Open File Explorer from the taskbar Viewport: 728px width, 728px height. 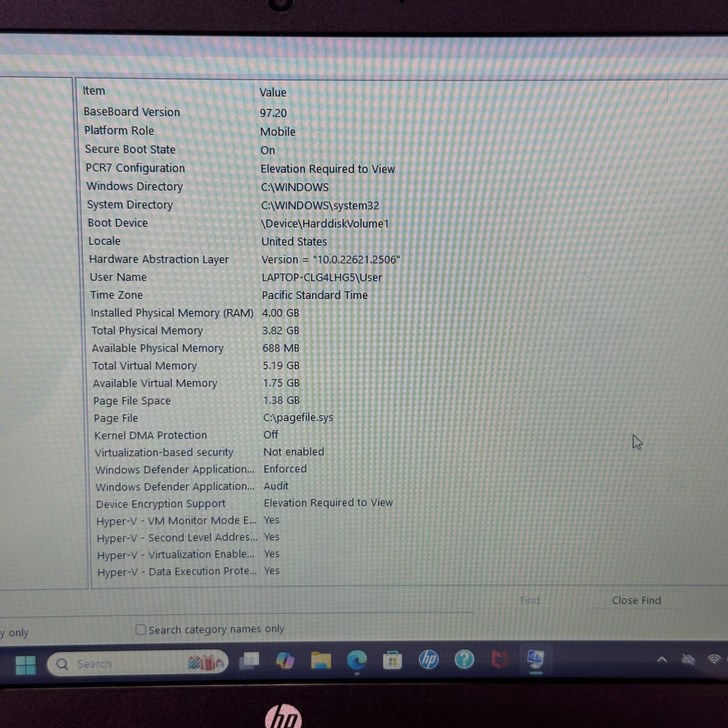(x=321, y=661)
